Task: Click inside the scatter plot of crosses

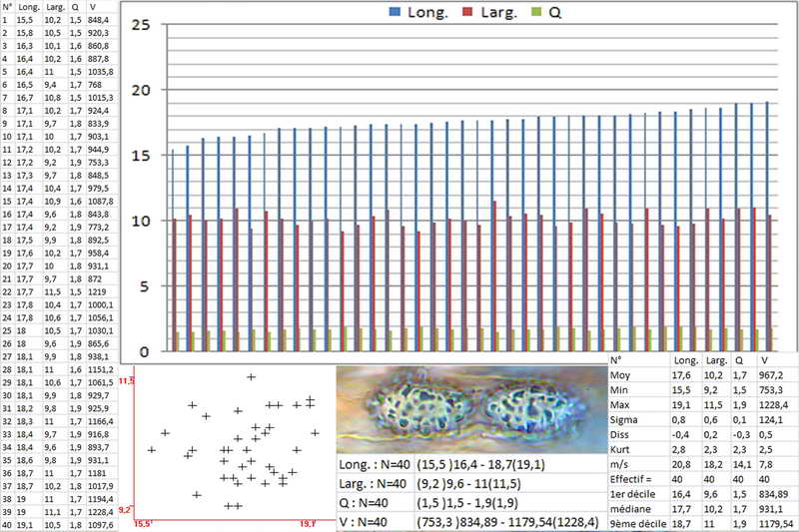Action: 230,439
